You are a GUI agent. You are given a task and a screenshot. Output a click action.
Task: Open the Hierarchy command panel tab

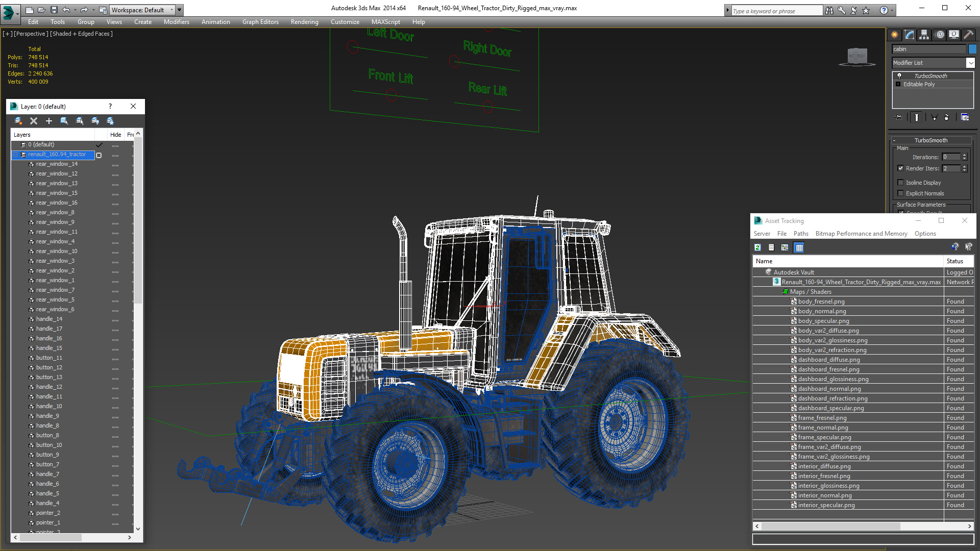pos(924,35)
